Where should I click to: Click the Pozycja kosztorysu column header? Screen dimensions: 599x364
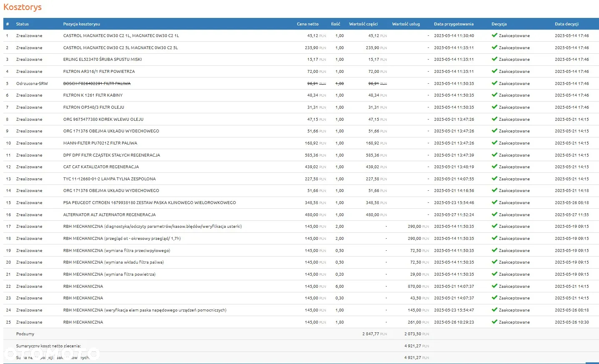click(82, 24)
